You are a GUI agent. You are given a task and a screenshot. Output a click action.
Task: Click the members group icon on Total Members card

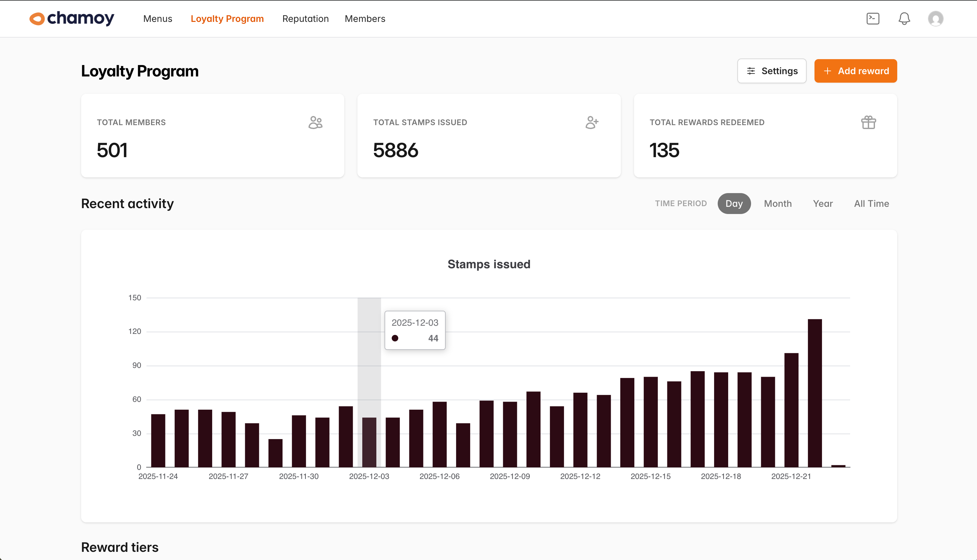click(315, 122)
